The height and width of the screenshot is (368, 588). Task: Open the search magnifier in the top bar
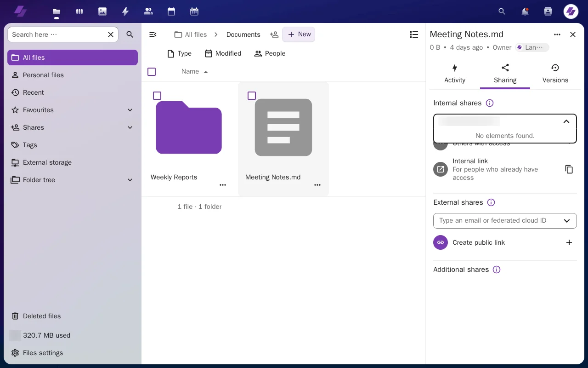(x=502, y=11)
